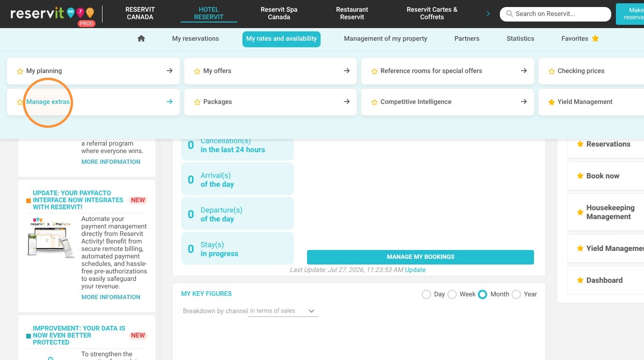Open Management of my property menu

(x=386, y=38)
